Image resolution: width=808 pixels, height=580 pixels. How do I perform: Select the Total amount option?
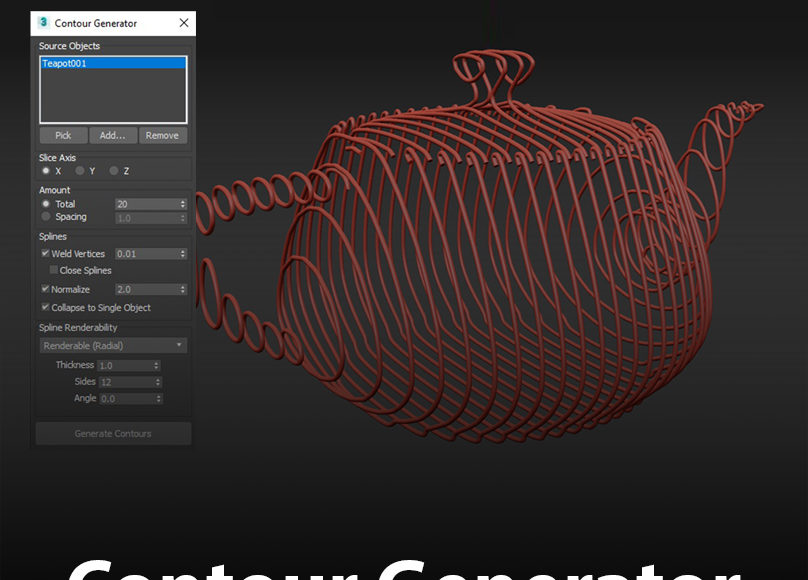[46, 204]
